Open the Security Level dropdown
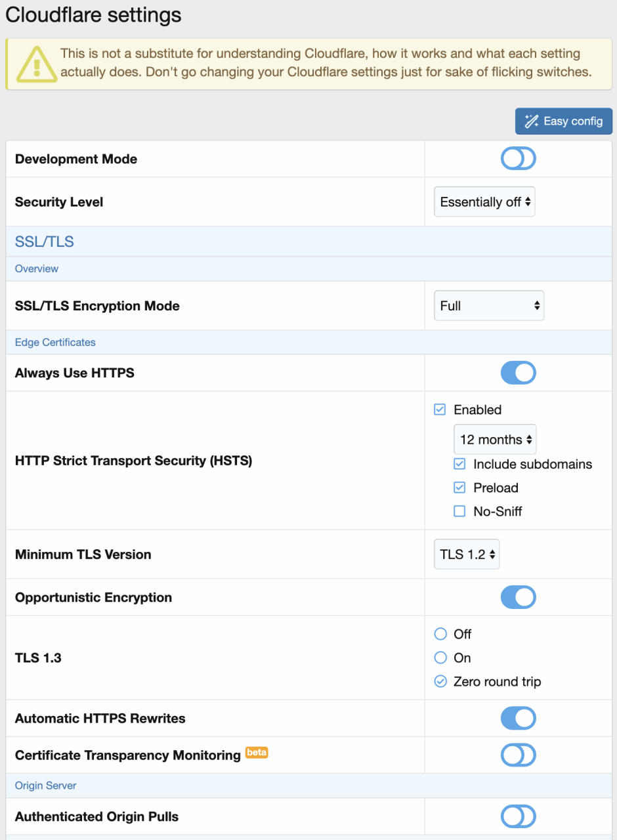Screen dimensions: 617x840 tap(485, 202)
